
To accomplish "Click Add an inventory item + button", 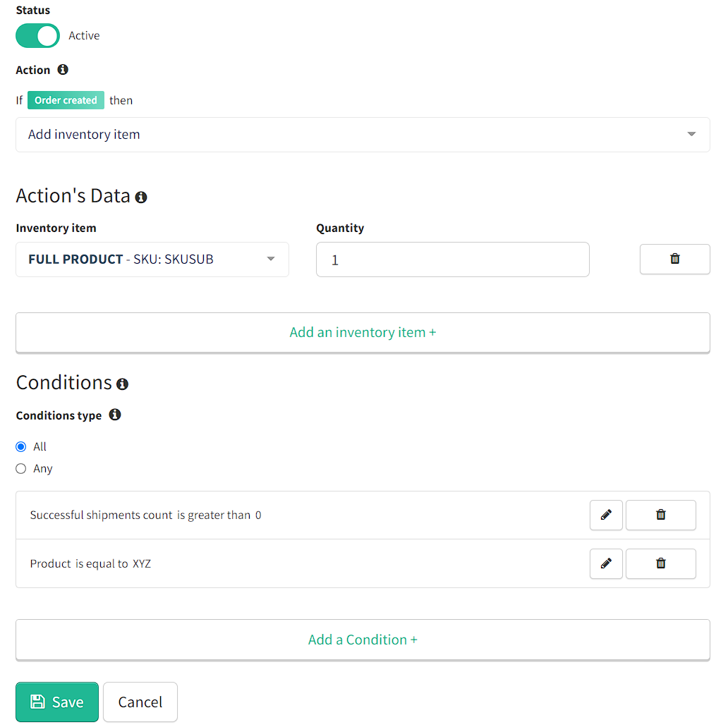I will [x=363, y=333].
